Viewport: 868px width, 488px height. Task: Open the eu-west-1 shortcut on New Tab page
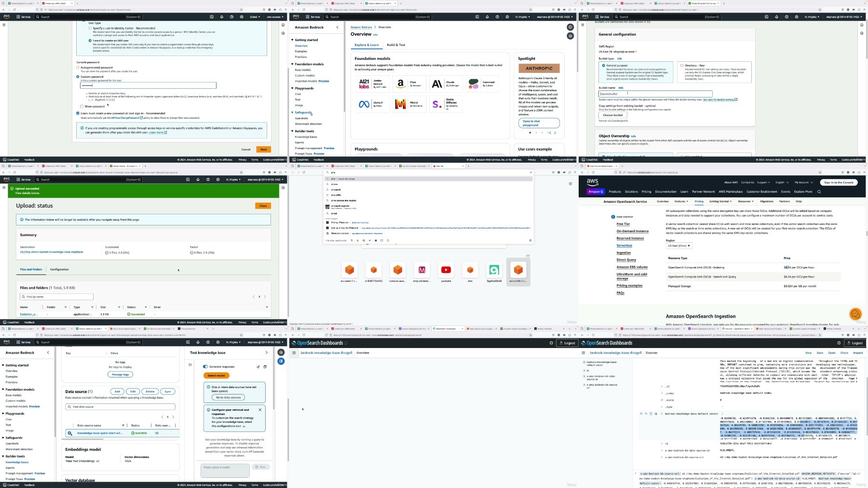(350, 272)
